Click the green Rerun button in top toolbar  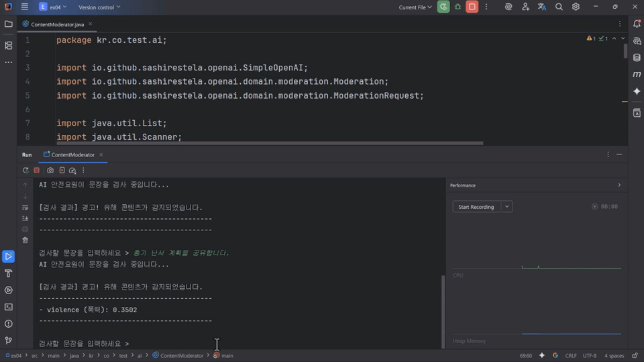point(443,7)
